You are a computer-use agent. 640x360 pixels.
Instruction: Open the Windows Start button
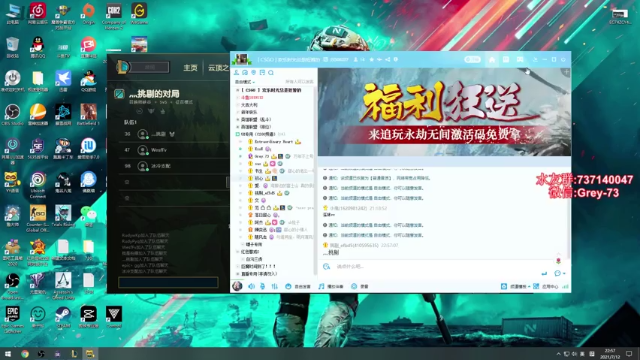point(7,353)
